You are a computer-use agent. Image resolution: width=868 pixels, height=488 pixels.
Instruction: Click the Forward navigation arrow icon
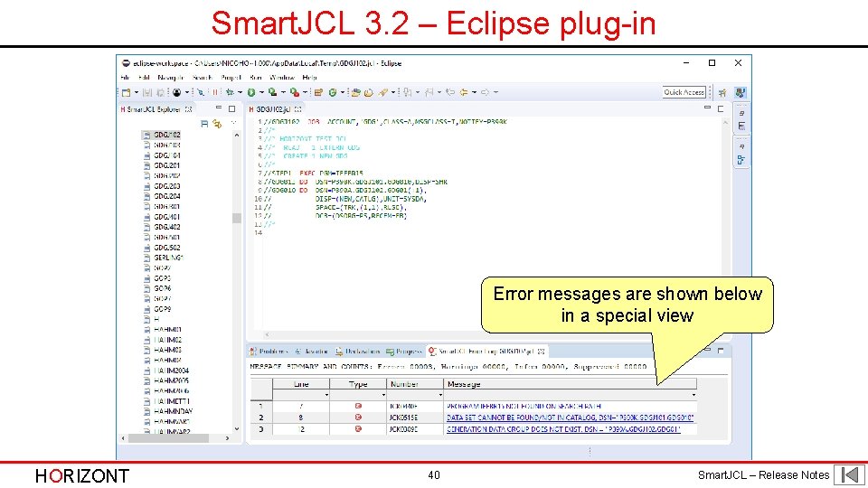point(485,92)
